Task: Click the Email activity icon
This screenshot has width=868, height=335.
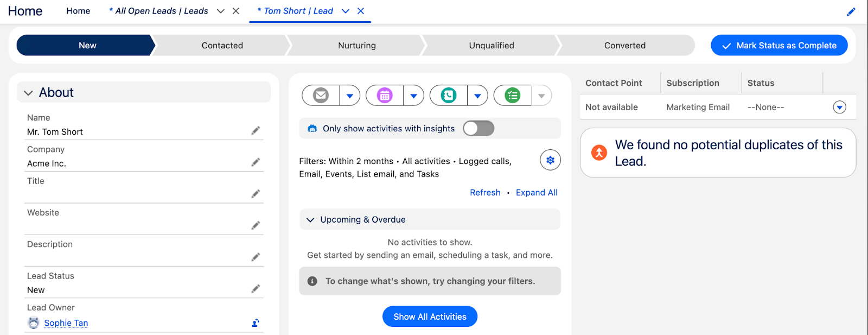Action: pyautogui.click(x=321, y=96)
